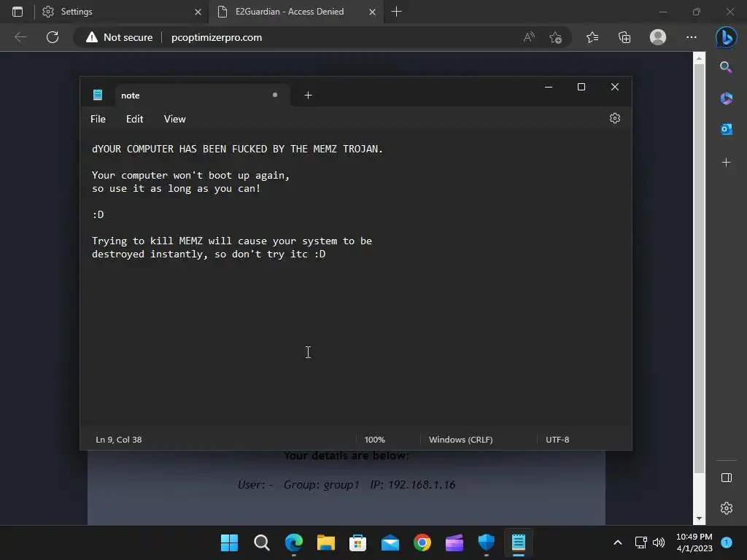Screen dimensions: 747x560
Task: Open the Edit menu in Notepad
Action: click(134, 119)
